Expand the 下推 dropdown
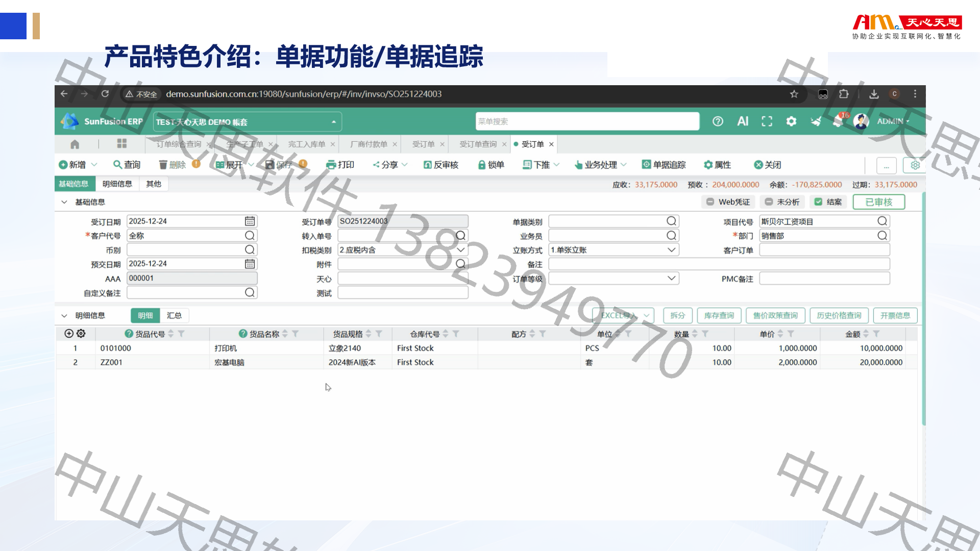Screen dimensions: 980x551 tap(556, 165)
